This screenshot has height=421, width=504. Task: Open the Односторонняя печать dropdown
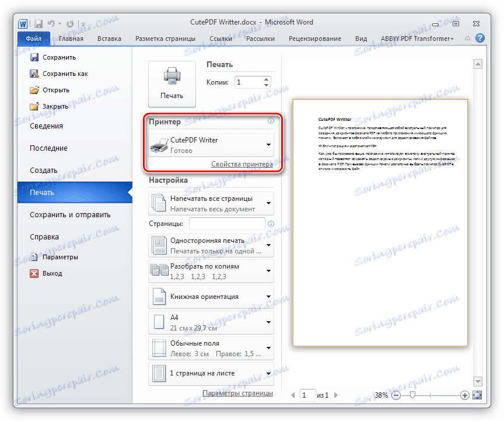click(x=211, y=245)
